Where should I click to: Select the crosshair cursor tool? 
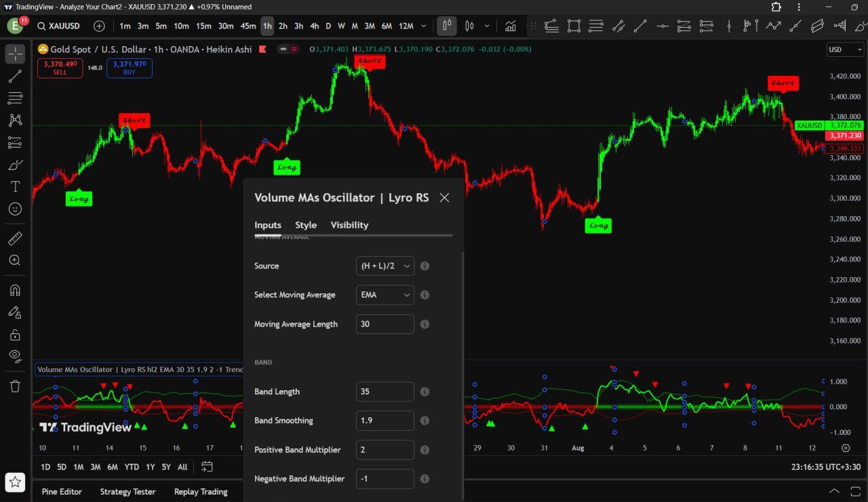[x=15, y=54]
